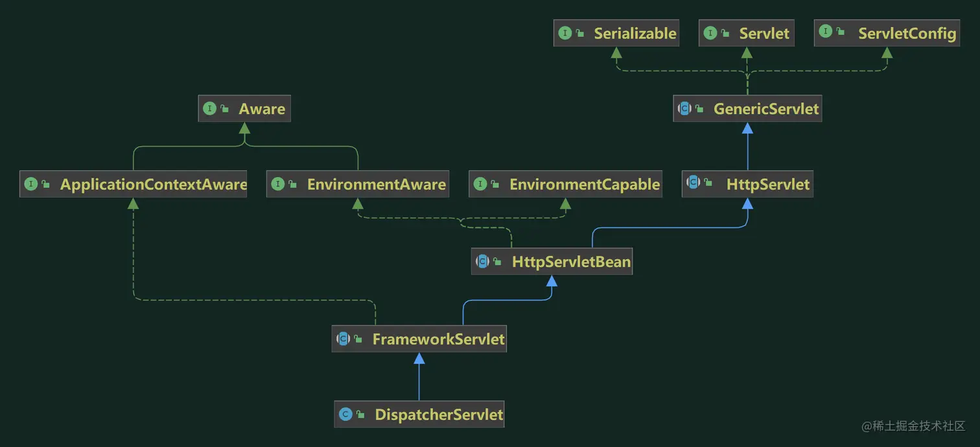
Task: Click the interface icon on Serializable
Action: 565,33
